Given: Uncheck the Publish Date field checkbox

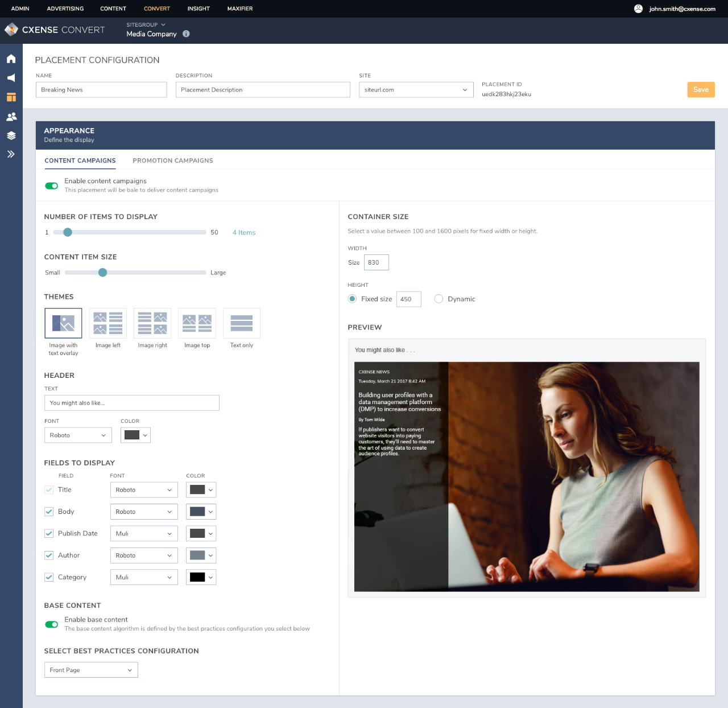Looking at the screenshot, I should (49, 533).
